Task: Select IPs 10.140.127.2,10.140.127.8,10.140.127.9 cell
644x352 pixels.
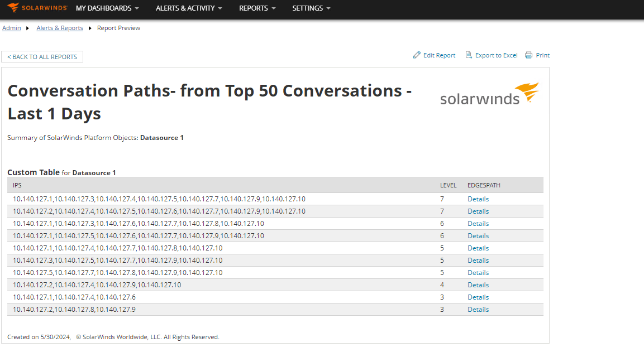Action: pyautogui.click(x=74, y=310)
